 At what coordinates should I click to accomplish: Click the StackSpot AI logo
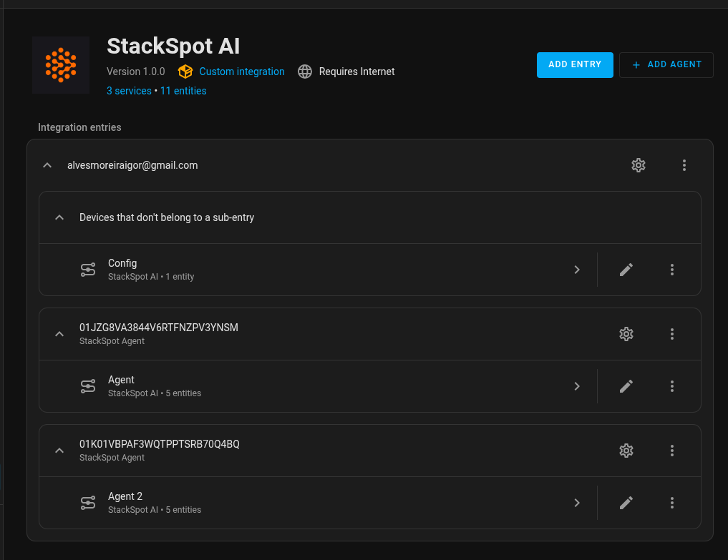(61, 65)
